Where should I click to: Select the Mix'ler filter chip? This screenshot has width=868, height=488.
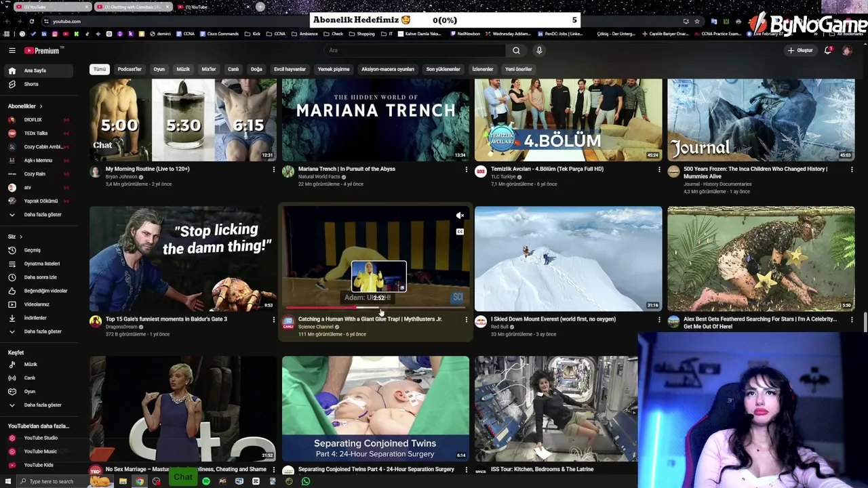click(209, 69)
